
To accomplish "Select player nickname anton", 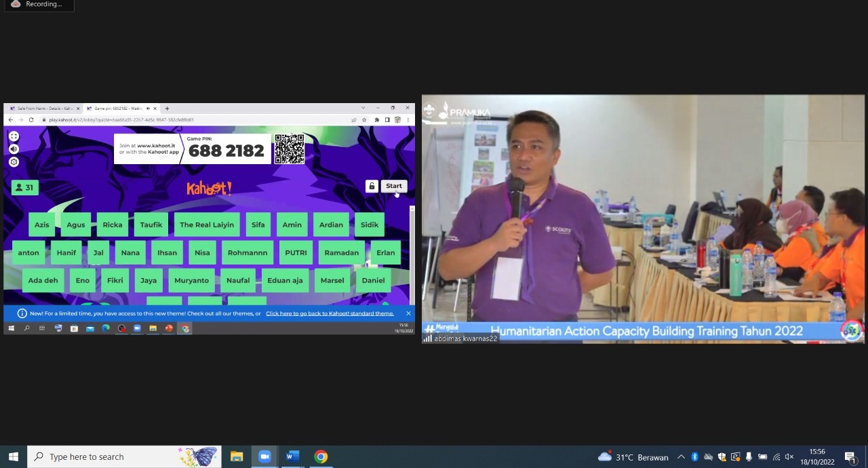I will point(28,252).
